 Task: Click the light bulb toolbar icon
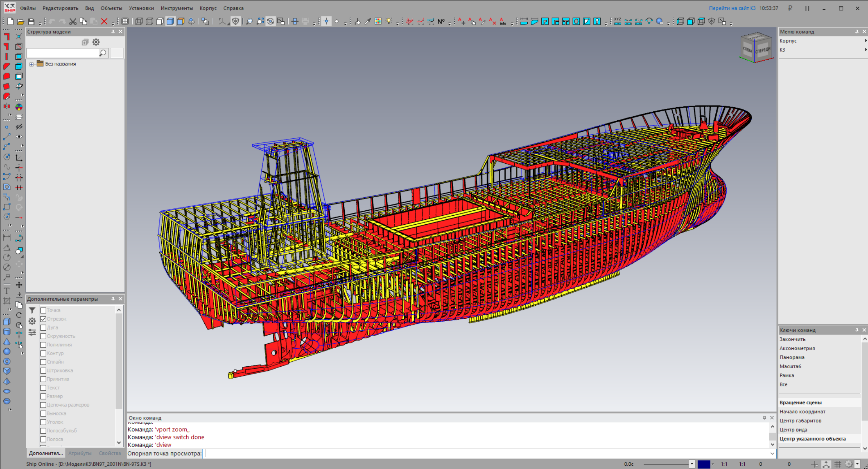388,22
